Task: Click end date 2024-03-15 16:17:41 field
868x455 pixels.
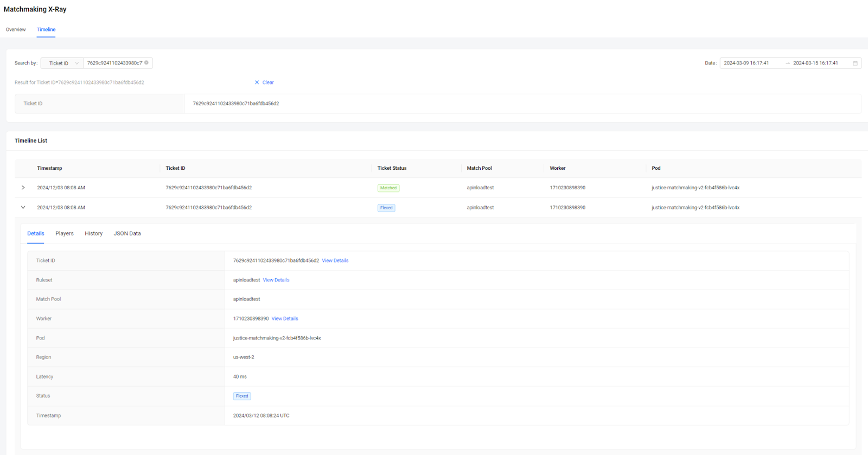Action: point(816,63)
